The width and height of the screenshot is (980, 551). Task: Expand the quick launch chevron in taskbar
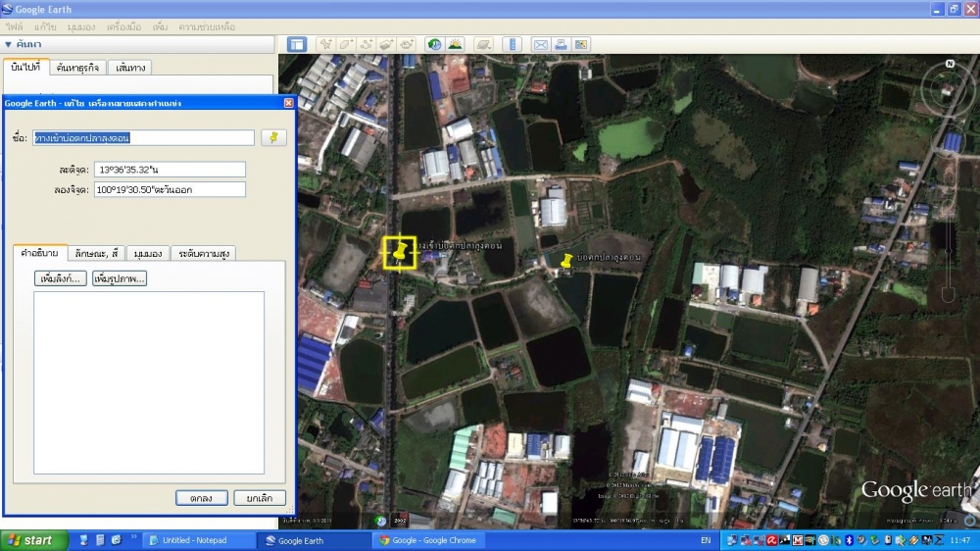[133, 537]
